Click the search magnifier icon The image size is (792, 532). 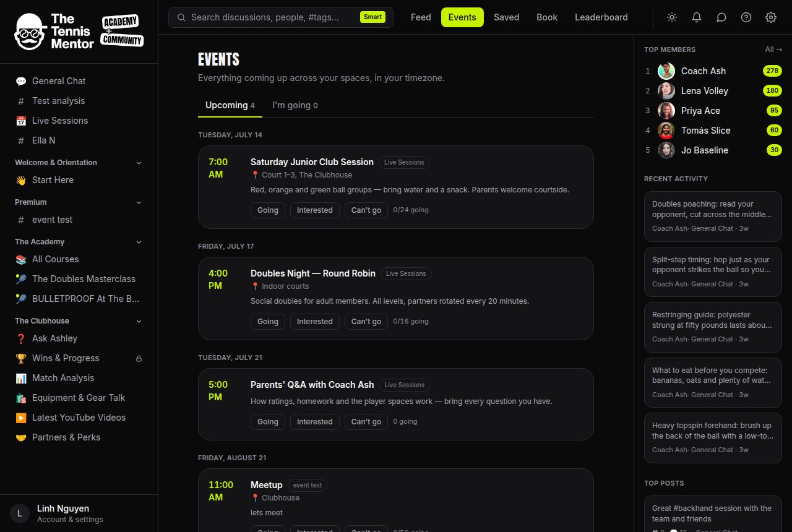pyautogui.click(x=181, y=17)
